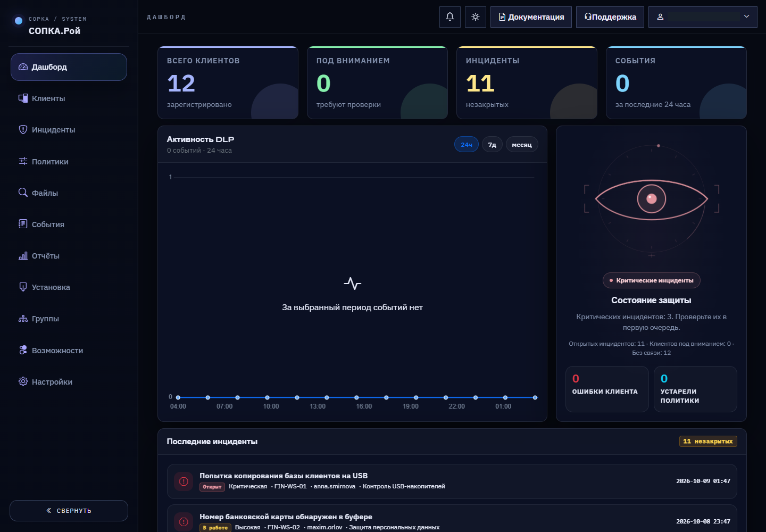Click the Политики sliders icon
This screenshot has height=532, width=766.
(x=23, y=161)
